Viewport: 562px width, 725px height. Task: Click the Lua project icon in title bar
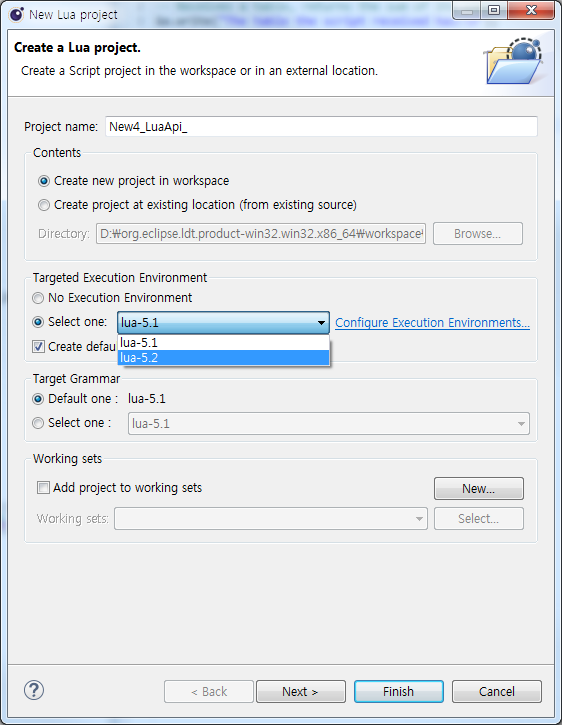pyautogui.click(x=16, y=14)
